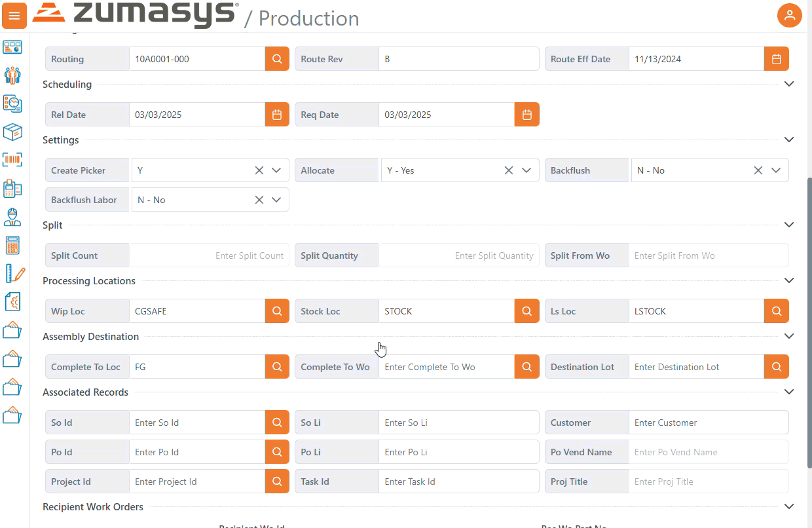Click the page vertical scrollbar
812x528 pixels.
(x=809, y=321)
